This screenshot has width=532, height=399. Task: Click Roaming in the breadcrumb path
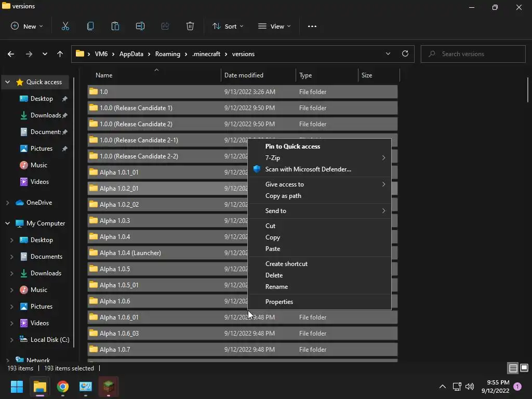click(x=168, y=54)
